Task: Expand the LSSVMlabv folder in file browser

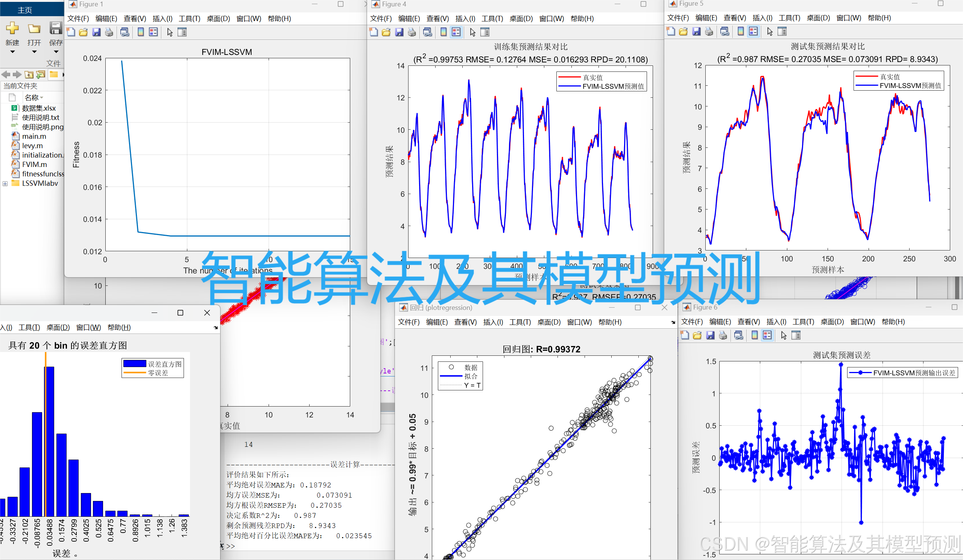Action: 5,184
